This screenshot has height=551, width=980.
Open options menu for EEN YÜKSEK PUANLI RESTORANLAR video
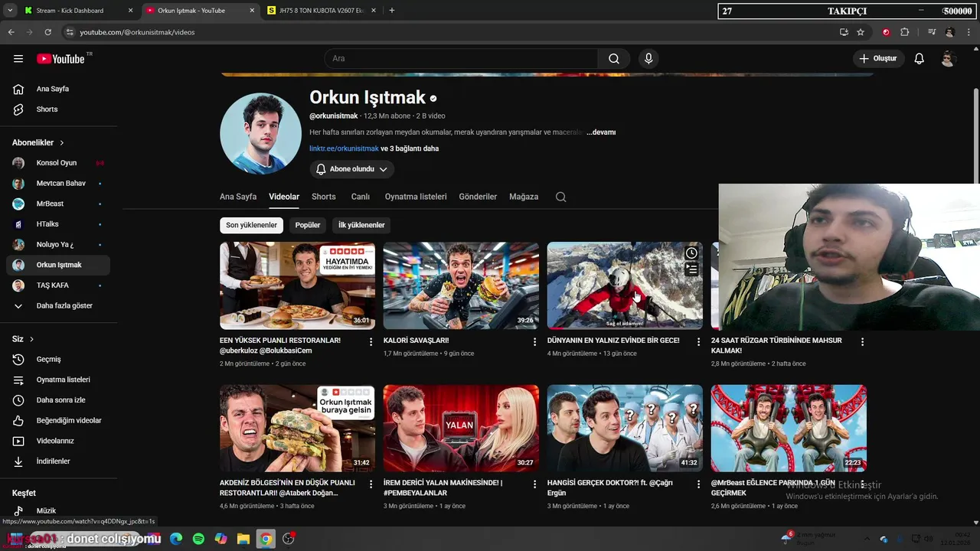[371, 342]
